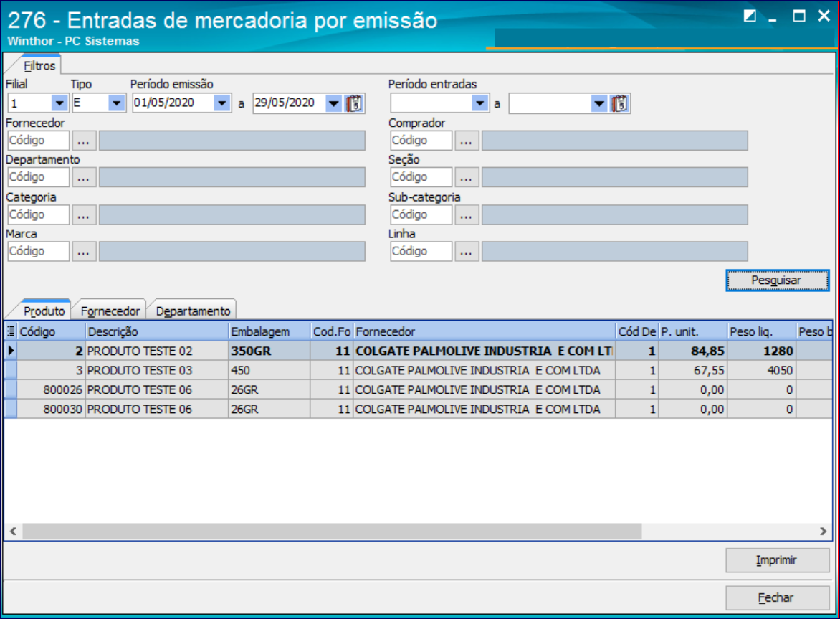This screenshot has height=619, width=840.
Task: Open Departamento lookup ellipsis button
Action: point(84,177)
